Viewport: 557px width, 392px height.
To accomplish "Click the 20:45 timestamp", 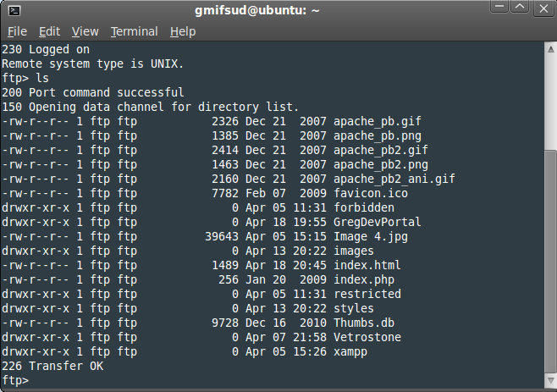I will (x=310, y=266).
